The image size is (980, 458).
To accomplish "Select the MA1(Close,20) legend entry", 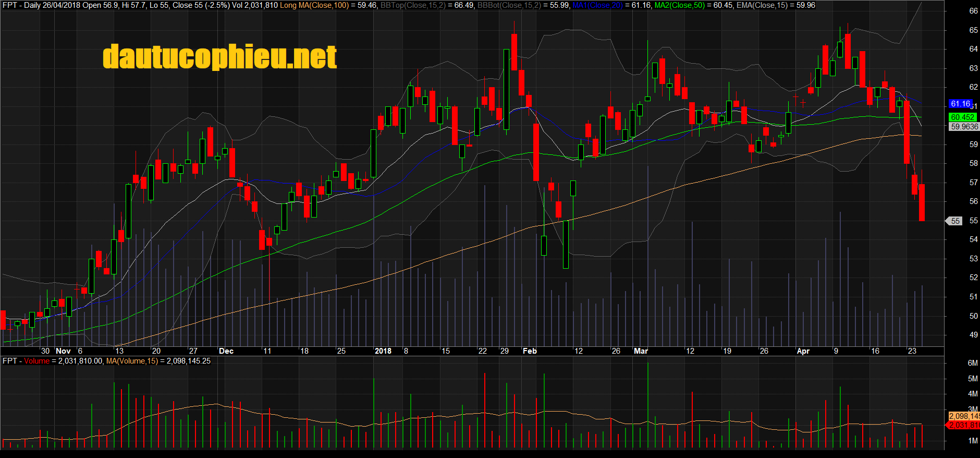I will tap(597, 5).
